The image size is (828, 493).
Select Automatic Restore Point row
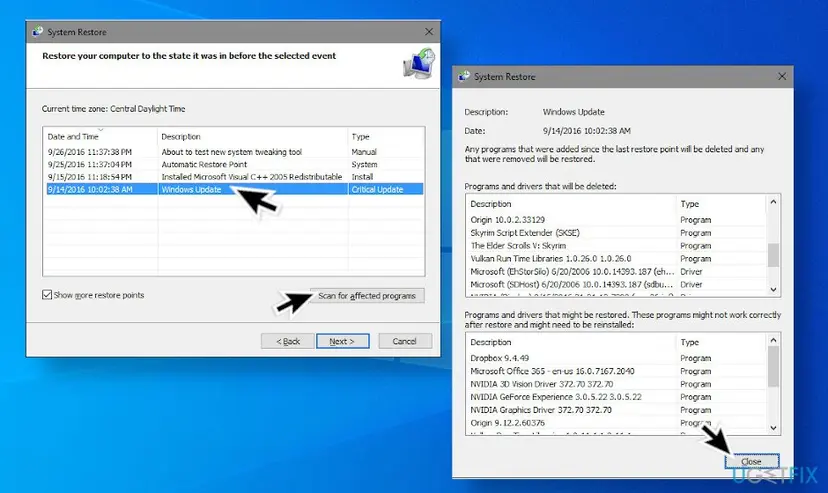click(x=234, y=164)
